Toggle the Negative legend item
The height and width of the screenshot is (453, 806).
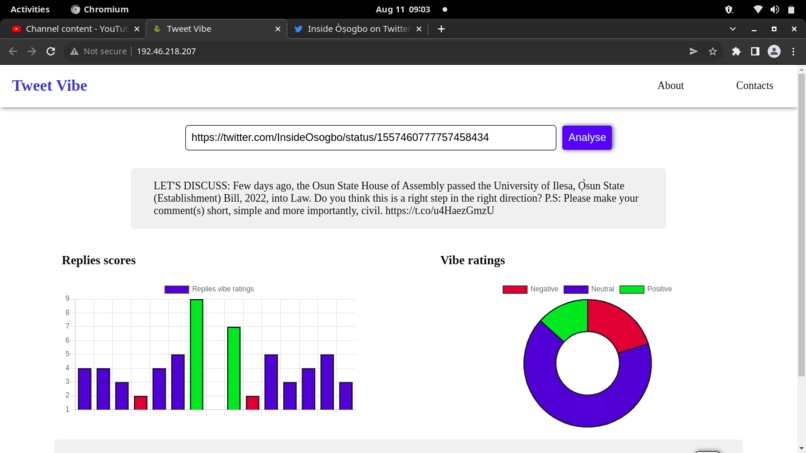(530, 289)
